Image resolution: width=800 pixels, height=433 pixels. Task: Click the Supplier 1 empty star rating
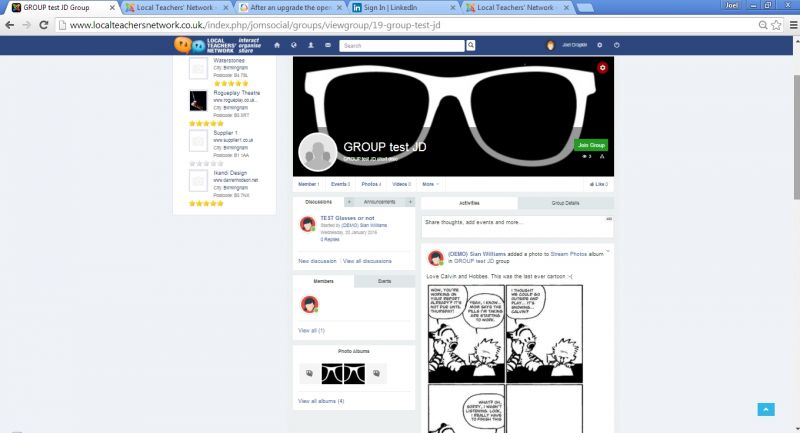tap(206, 163)
